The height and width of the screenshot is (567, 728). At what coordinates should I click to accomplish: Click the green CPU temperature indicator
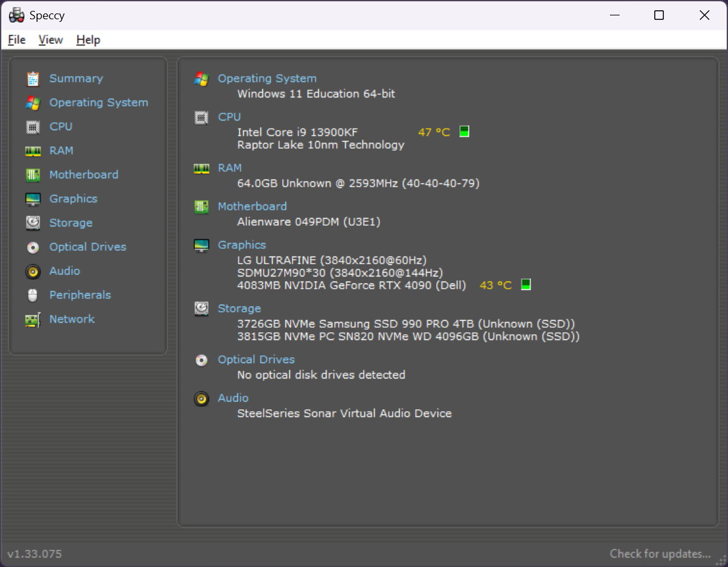click(464, 131)
